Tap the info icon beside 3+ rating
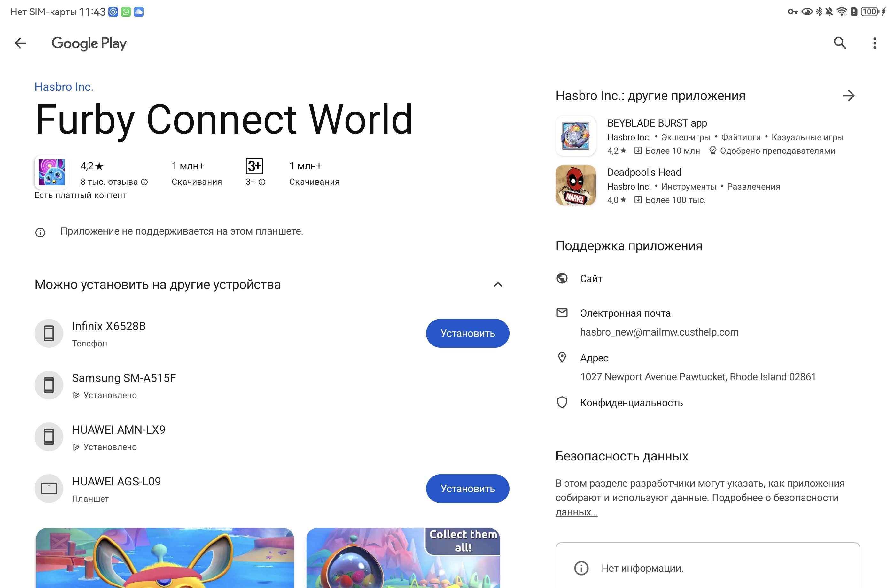Image resolution: width=895 pixels, height=588 pixels. tap(262, 182)
